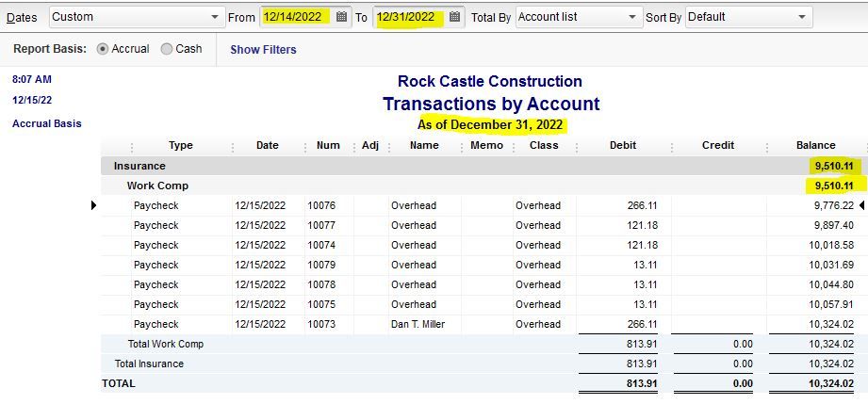Click in the To date field

(406, 17)
